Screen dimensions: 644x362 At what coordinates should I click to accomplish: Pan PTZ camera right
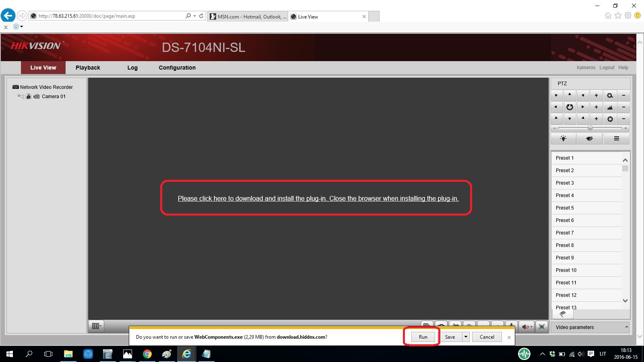(x=583, y=107)
